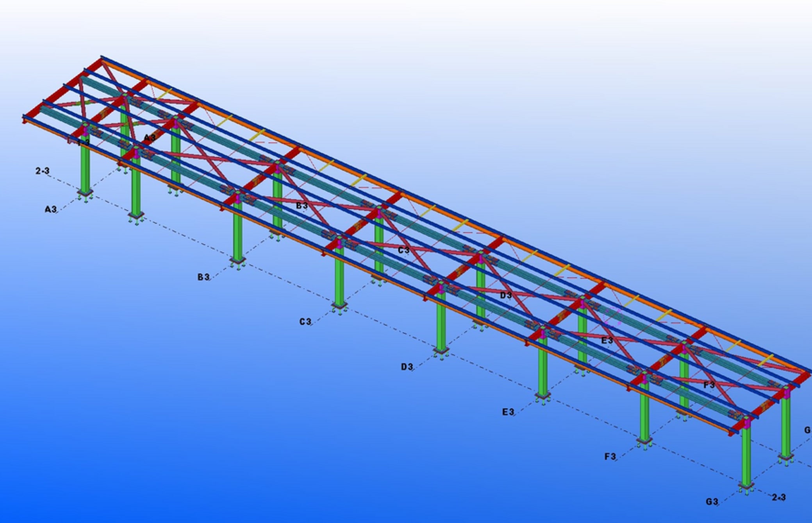812x523 pixels.
Task: Click the C3 grid label at the dashed gridline end
Action: 305,322
